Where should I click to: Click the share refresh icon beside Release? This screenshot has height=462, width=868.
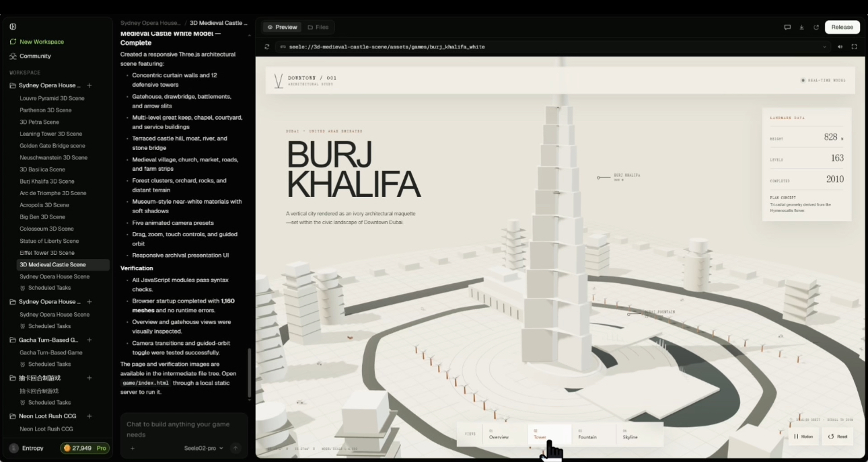coord(816,28)
